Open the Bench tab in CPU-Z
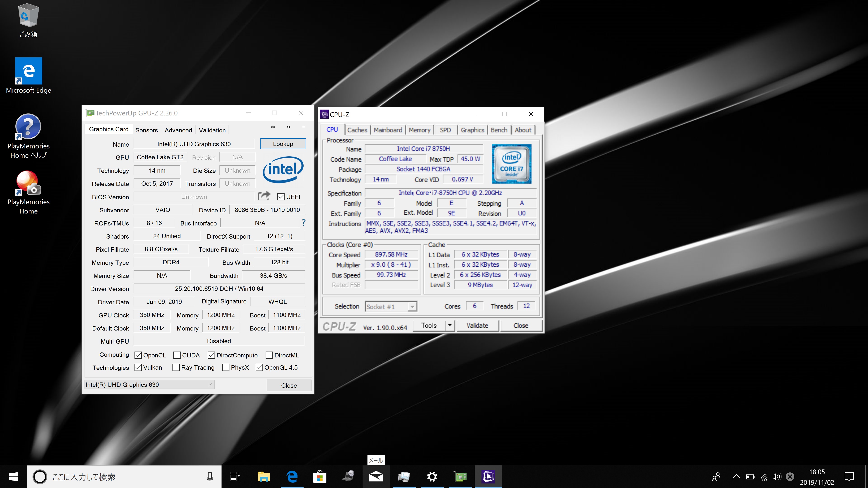Image resolution: width=868 pixels, height=488 pixels. click(x=499, y=130)
